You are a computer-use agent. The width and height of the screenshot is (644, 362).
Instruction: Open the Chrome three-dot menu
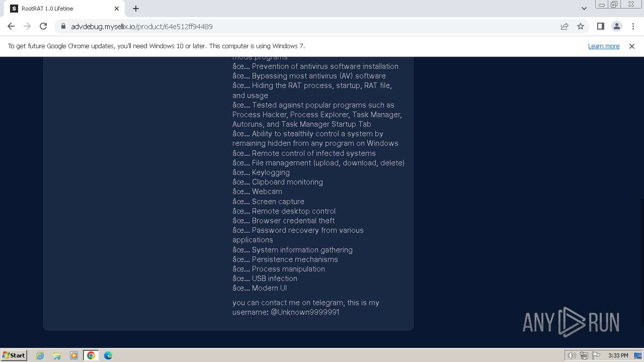(633, 26)
